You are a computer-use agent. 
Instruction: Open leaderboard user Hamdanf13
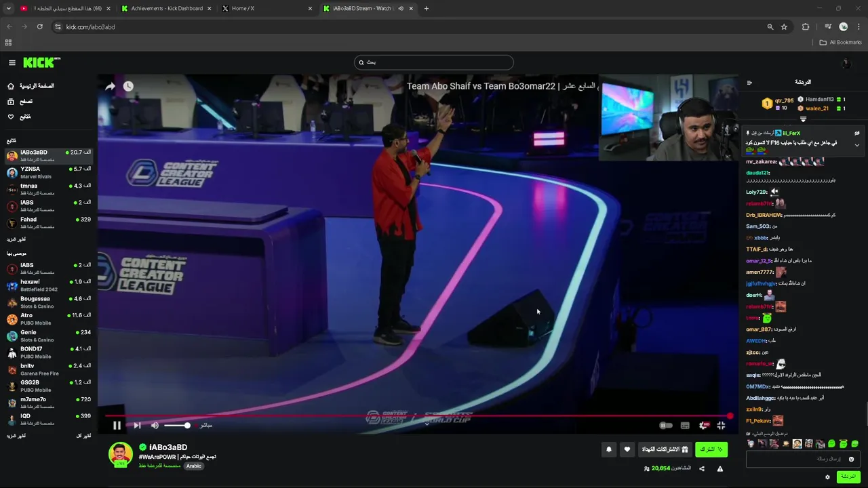(x=821, y=100)
